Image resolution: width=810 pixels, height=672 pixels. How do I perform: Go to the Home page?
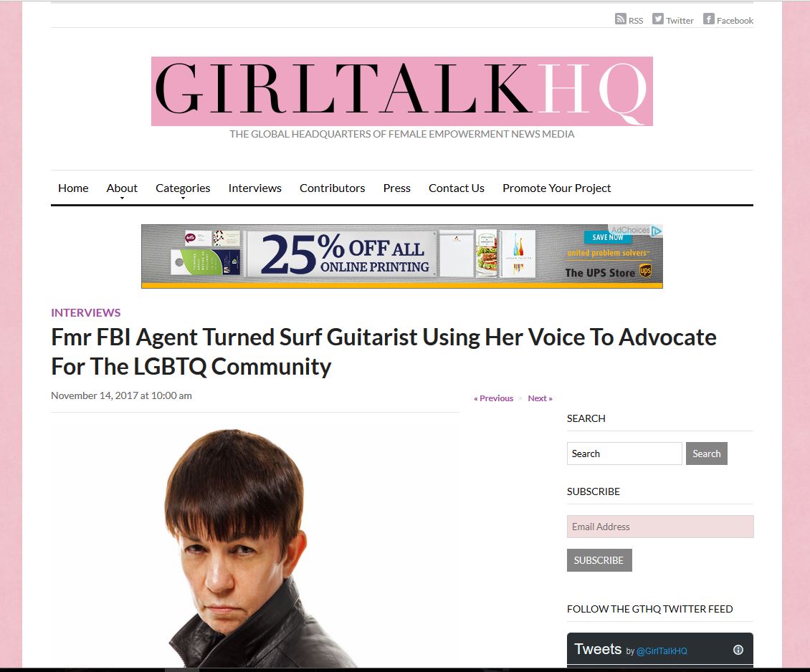73,188
